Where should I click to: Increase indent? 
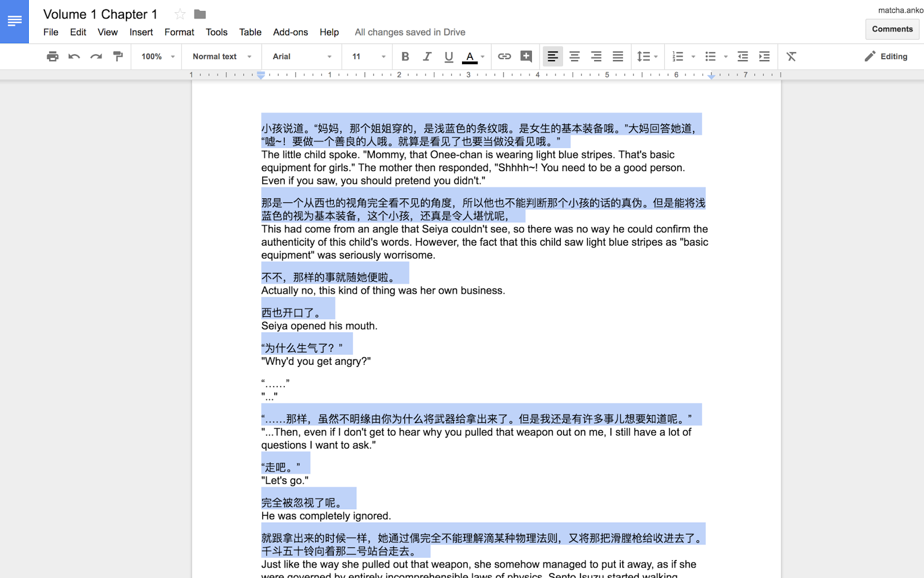pyautogui.click(x=765, y=56)
